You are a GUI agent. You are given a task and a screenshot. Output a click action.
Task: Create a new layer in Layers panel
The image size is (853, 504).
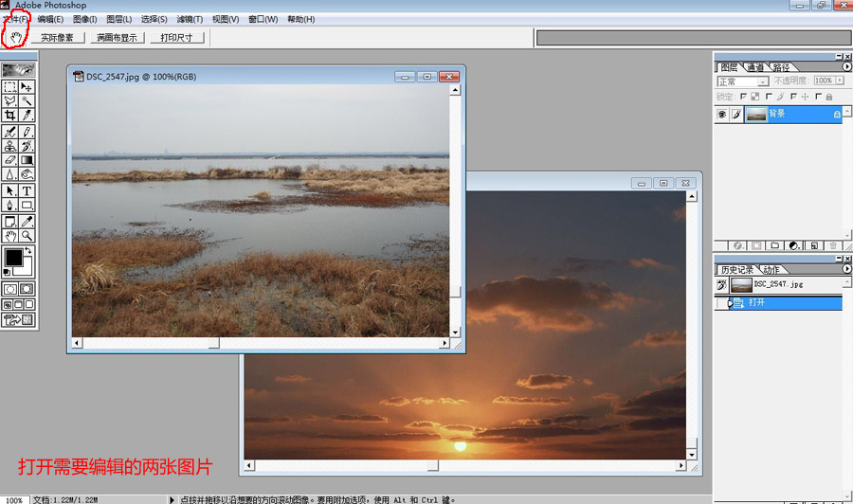814,245
